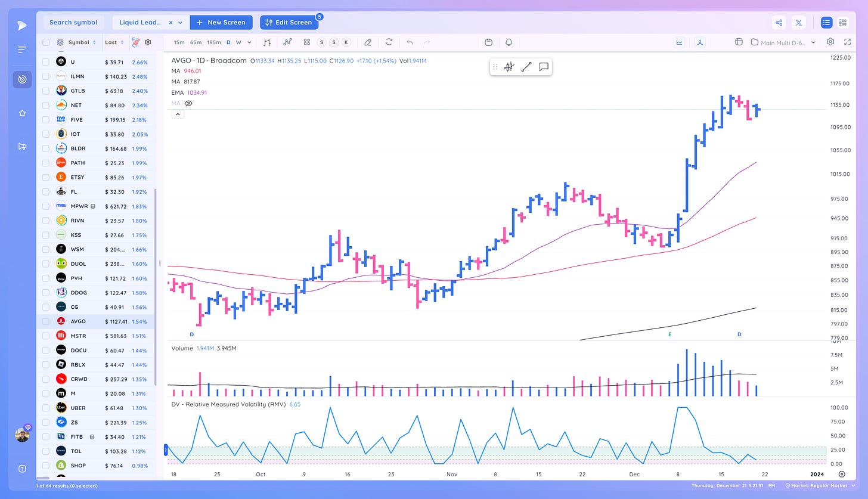Viewport: 868px width, 499px height.
Task: Click the watchlist vertical scrollbar
Action: [x=156, y=287]
